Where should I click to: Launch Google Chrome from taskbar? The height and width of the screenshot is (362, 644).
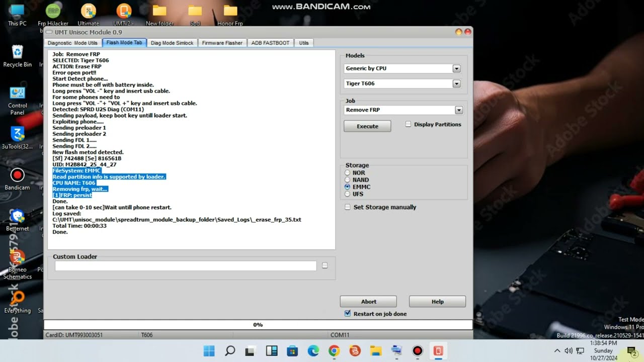(x=334, y=351)
